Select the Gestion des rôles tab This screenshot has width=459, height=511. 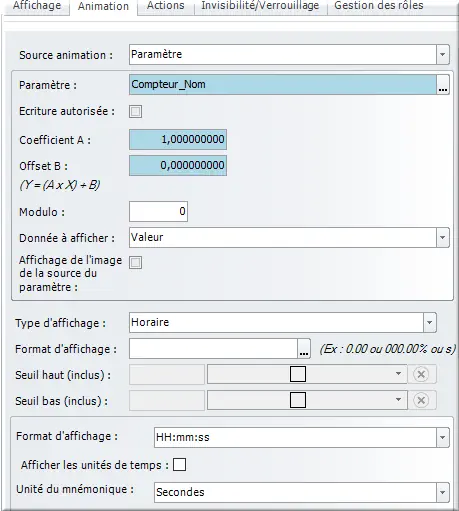pyautogui.click(x=379, y=6)
